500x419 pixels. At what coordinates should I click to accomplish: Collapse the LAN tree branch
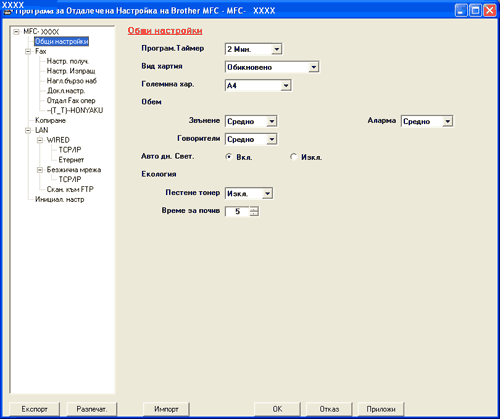[28, 130]
